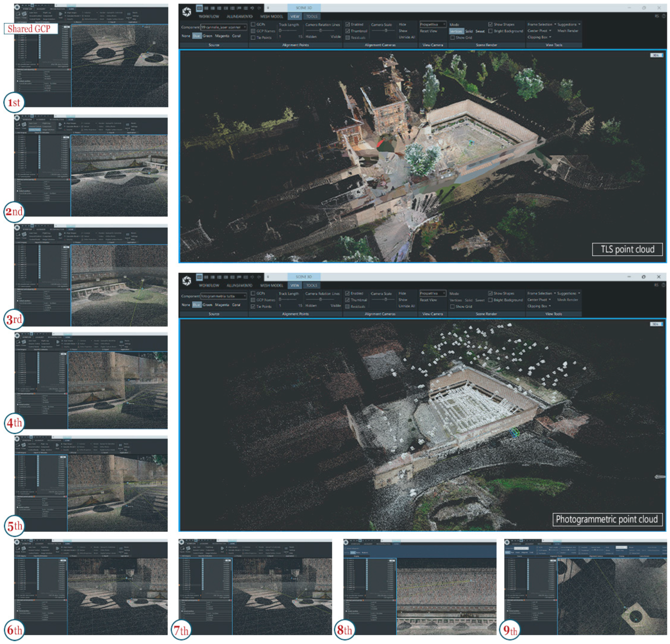
Task: Click the redo arrow in the top window toolbar
Action: point(259,8)
